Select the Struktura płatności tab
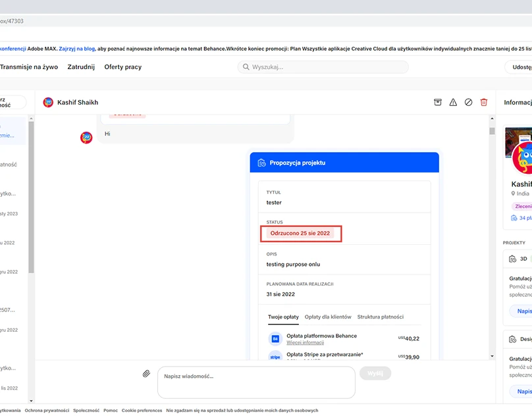The image size is (532, 416). click(380, 317)
